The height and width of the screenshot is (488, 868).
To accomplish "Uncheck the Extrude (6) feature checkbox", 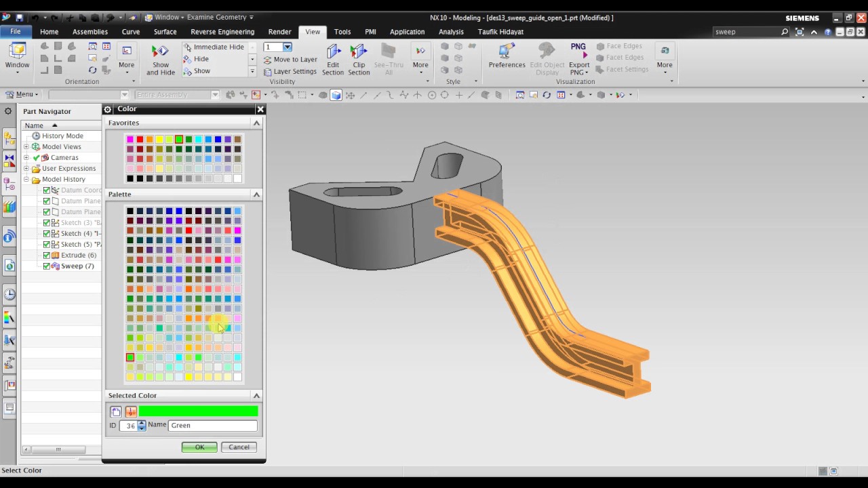I will tap(47, 256).
